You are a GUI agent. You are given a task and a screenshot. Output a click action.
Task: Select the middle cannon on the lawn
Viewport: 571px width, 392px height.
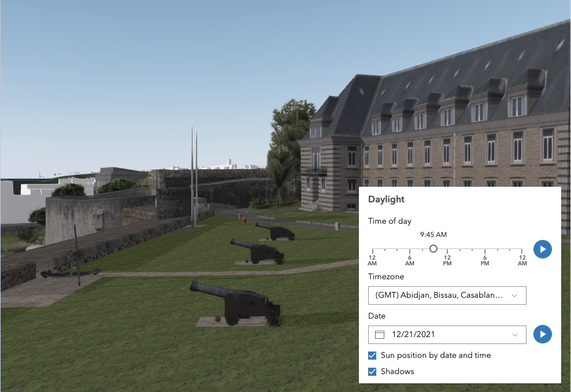[x=258, y=250]
